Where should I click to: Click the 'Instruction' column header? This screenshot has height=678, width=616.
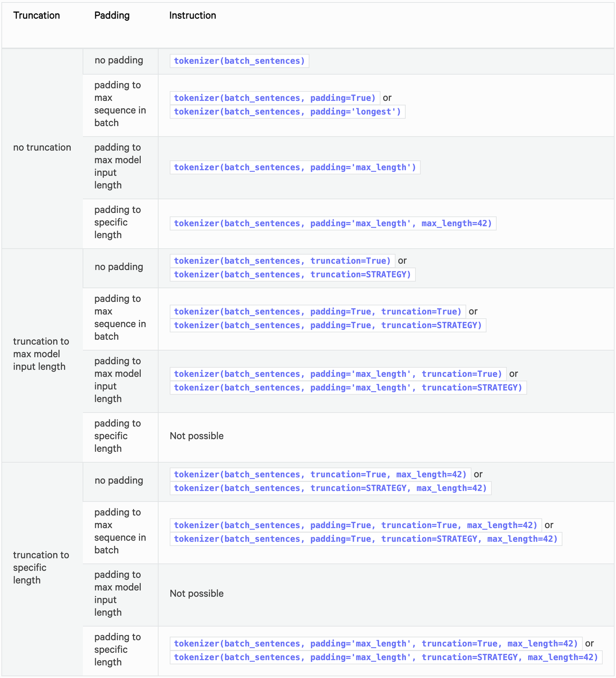pyautogui.click(x=192, y=15)
